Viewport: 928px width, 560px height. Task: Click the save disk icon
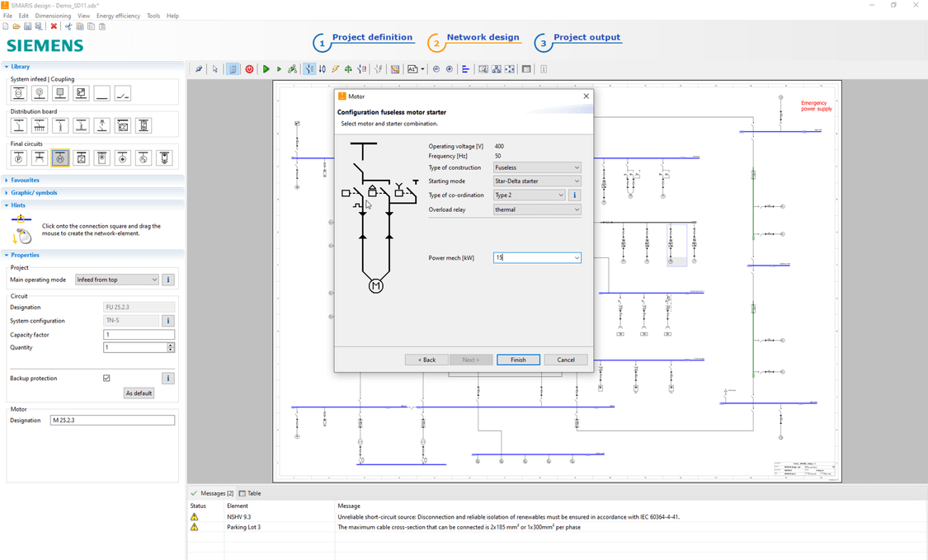tap(27, 26)
